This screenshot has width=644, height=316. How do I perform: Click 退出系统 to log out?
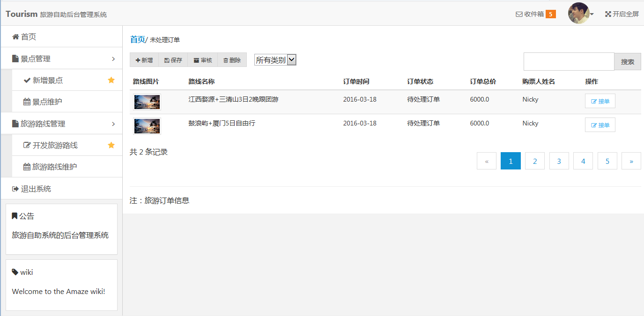61,189
